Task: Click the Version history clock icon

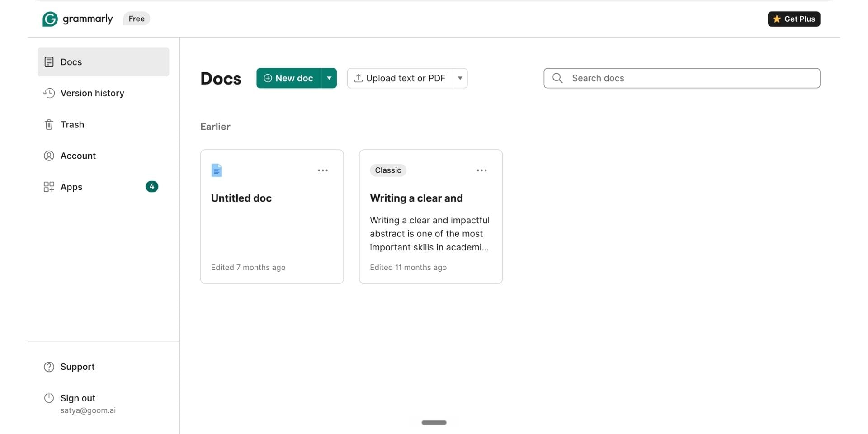Action: coord(49,93)
